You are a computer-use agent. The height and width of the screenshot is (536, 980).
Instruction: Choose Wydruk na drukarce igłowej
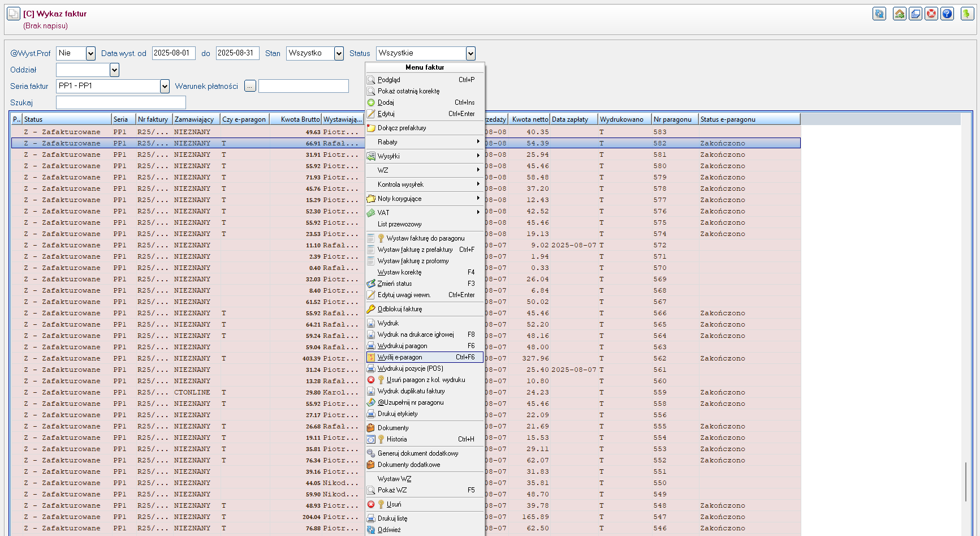pyautogui.click(x=425, y=335)
